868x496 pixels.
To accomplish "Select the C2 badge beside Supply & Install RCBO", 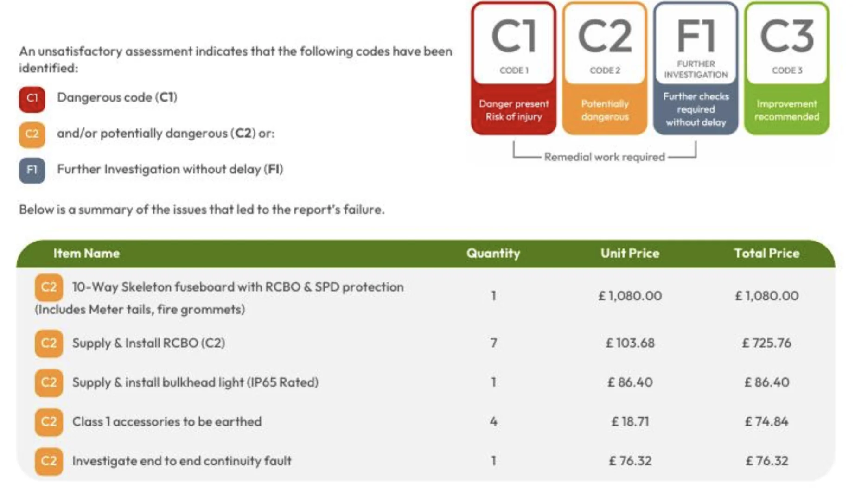I will pos(49,343).
